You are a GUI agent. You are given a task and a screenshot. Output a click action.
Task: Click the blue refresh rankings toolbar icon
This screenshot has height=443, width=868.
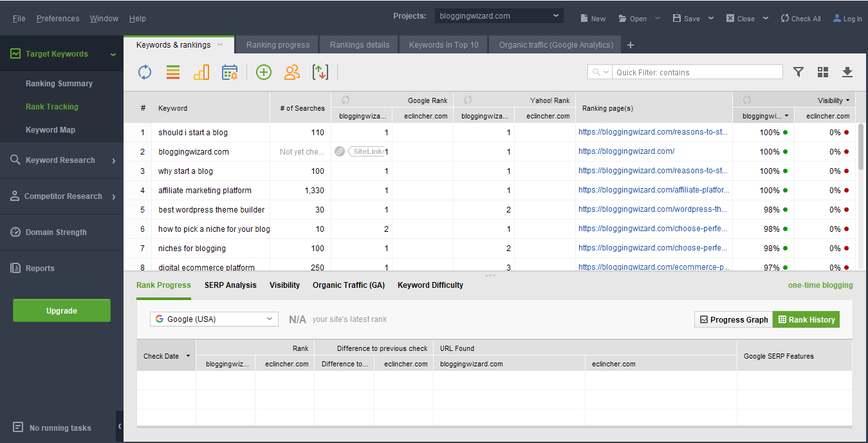point(145,72)
